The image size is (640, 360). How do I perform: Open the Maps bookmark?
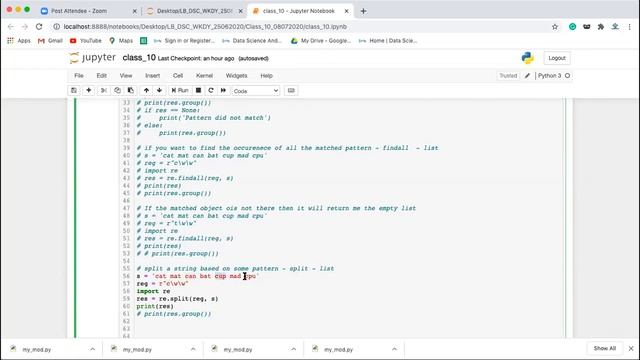point(121,40)
